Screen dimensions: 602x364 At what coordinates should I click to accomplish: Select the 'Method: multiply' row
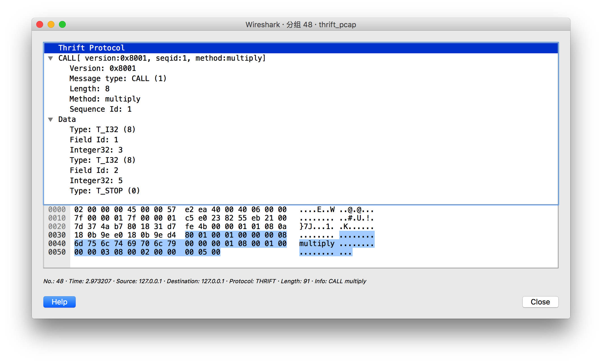point(301,99)
